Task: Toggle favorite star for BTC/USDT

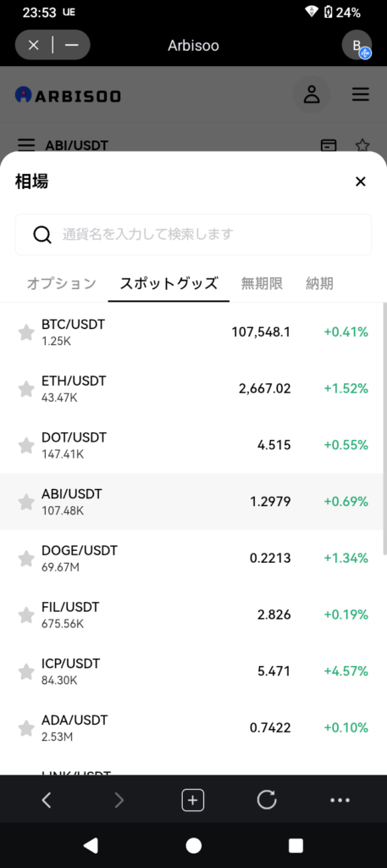Action: coord(26,332)
